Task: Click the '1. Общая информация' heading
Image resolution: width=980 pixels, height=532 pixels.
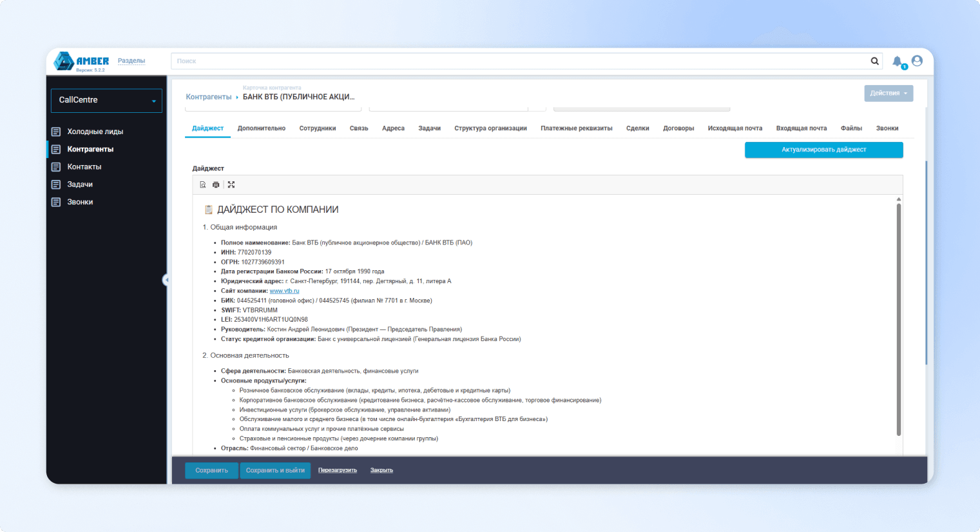Action: coord(240,227)
